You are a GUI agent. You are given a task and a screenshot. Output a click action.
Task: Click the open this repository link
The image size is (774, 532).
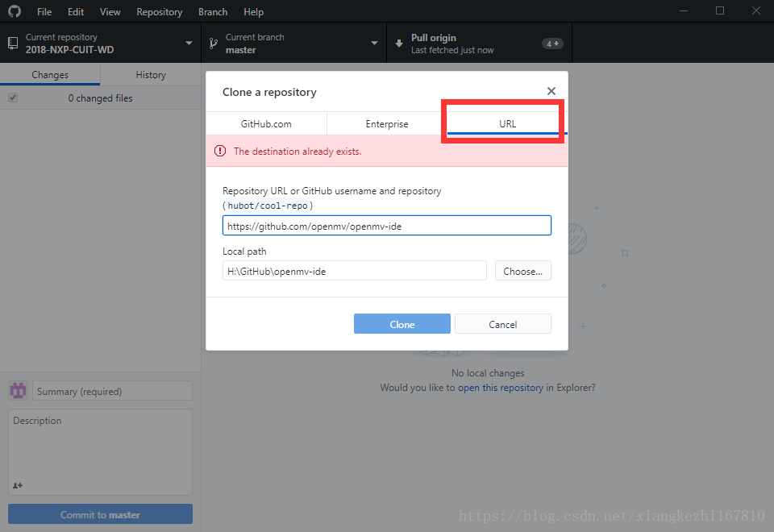click(500, 388)
